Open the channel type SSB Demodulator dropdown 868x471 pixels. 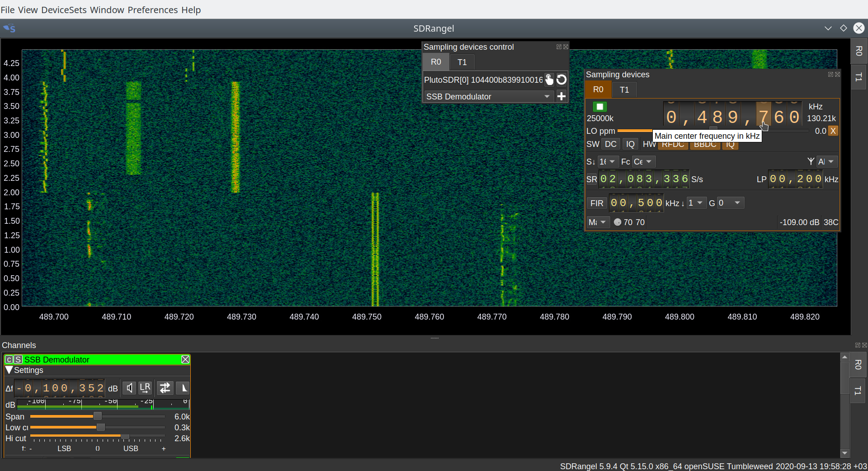click(x=488, y=96)
